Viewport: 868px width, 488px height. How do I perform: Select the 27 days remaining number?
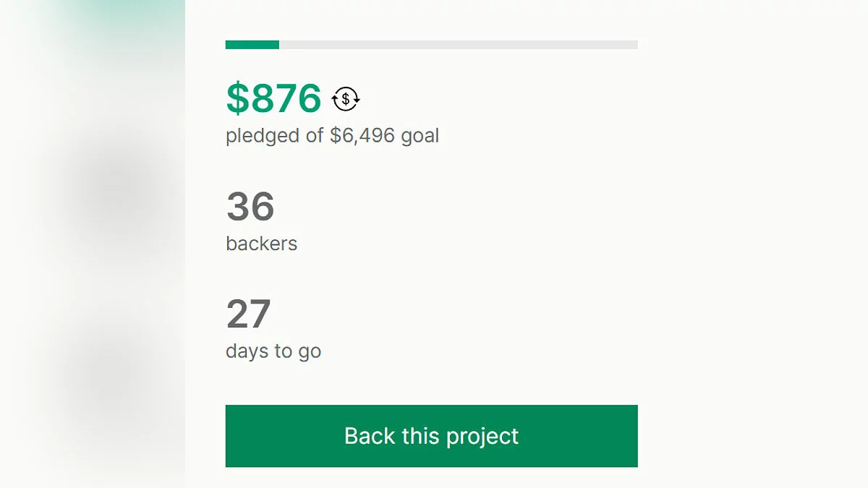[248, 314]
